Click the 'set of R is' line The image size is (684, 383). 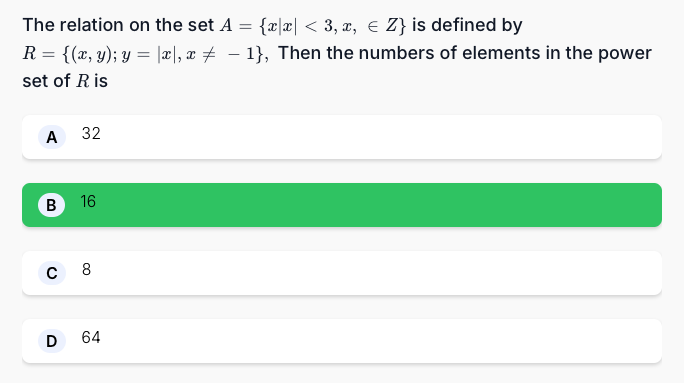tap(65, 81)
